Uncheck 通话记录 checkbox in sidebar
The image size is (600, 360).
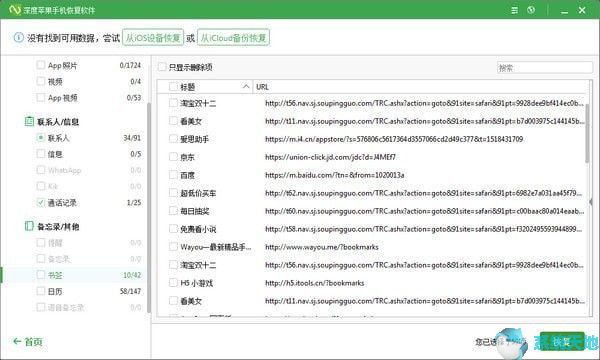pyautogui.click(x=41, y=202)
